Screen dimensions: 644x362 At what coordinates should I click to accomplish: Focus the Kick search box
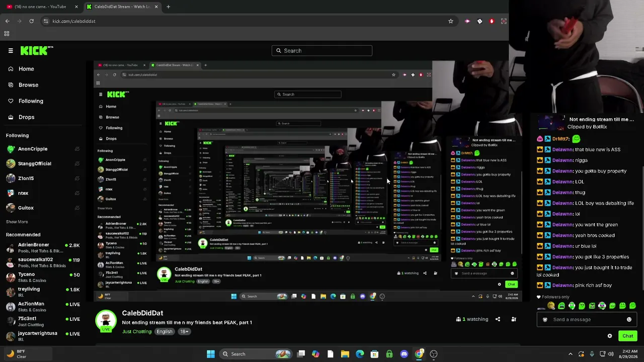(322, 51)
